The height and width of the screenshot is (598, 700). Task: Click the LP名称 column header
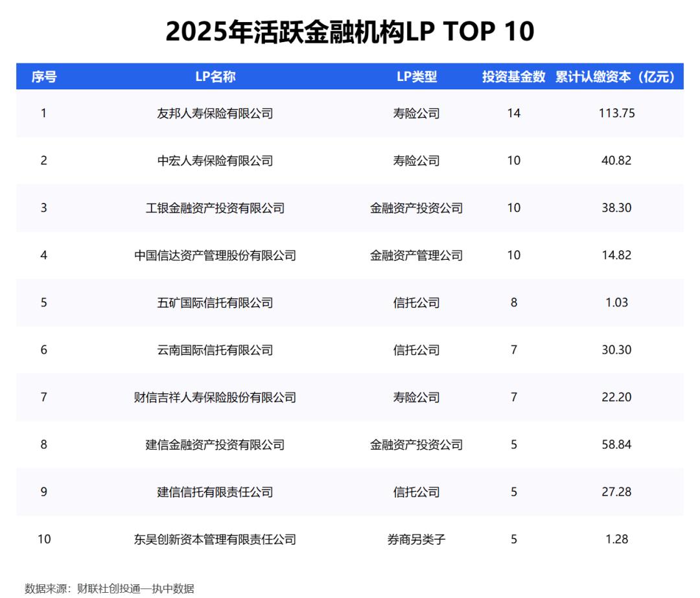pos(215,76)
